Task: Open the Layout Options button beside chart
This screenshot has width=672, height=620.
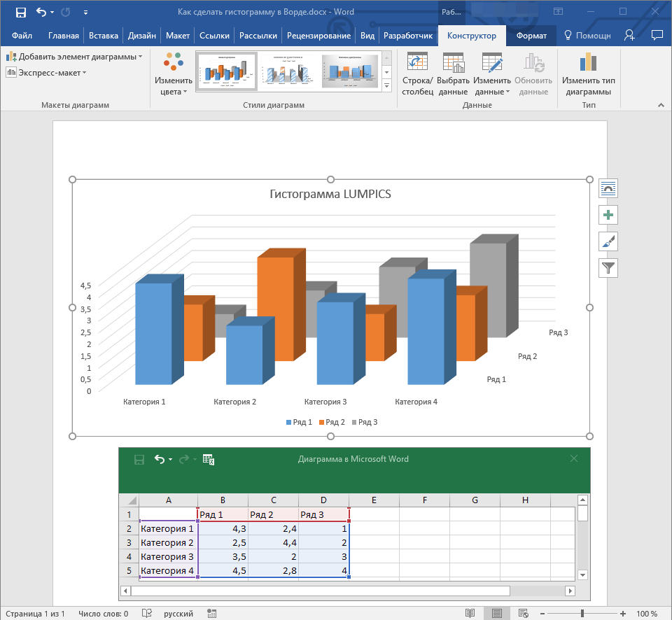Action: click(608, 188)
